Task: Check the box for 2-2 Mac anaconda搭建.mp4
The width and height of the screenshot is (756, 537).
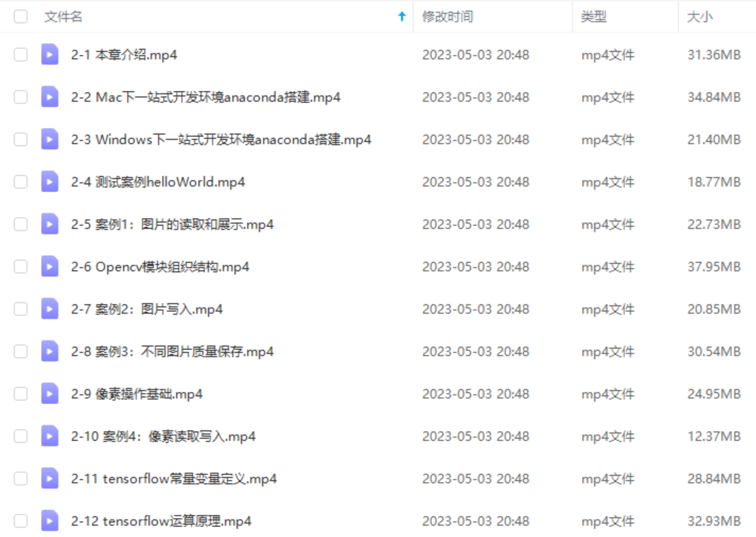Action: coord(21,97)
